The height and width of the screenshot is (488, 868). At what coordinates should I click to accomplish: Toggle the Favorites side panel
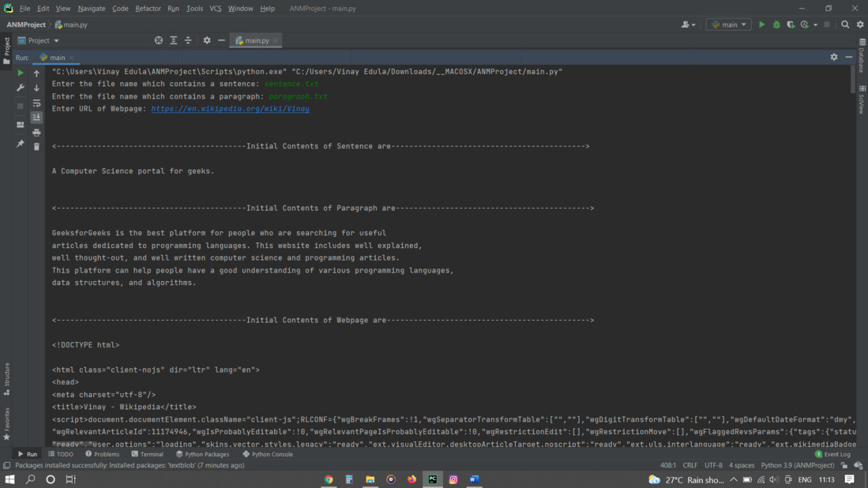click(x=6, y=424)
